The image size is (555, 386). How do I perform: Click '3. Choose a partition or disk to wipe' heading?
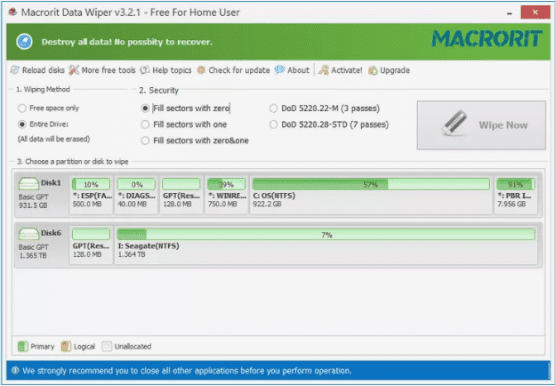point(73,162)
